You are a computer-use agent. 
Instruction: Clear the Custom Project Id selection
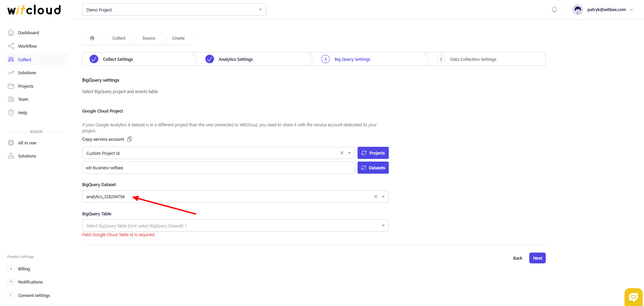pos(342,153)
